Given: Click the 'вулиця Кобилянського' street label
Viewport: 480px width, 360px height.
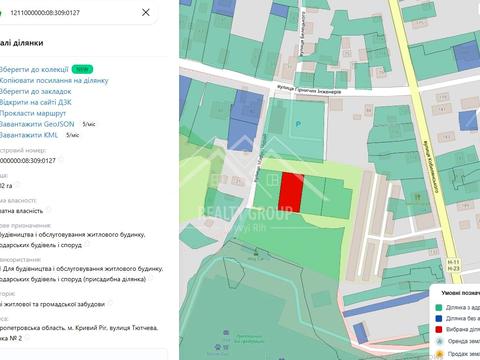Looking at the screenshot, I should (431, 167).
